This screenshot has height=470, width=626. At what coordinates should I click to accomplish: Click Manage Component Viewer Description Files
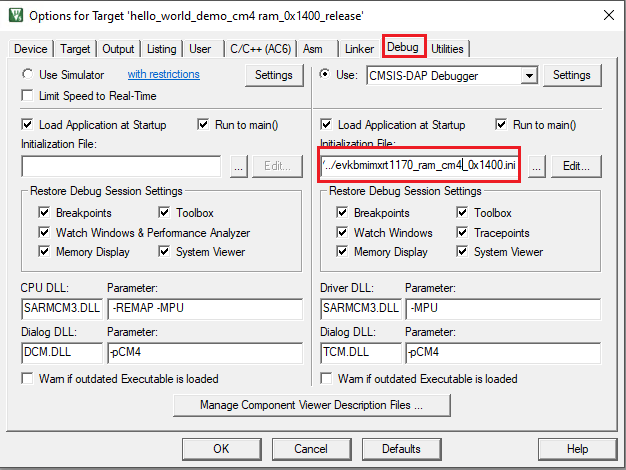pos(313,405)
